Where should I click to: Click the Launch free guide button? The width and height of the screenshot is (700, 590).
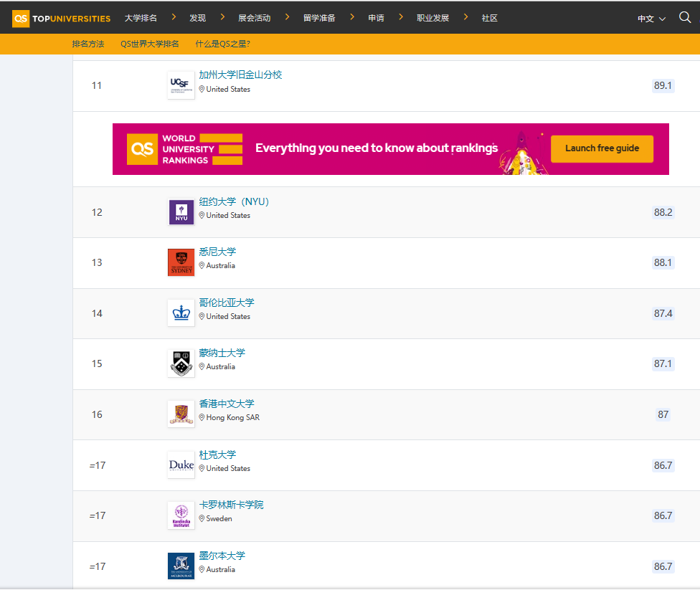click(x=602, y=148)
